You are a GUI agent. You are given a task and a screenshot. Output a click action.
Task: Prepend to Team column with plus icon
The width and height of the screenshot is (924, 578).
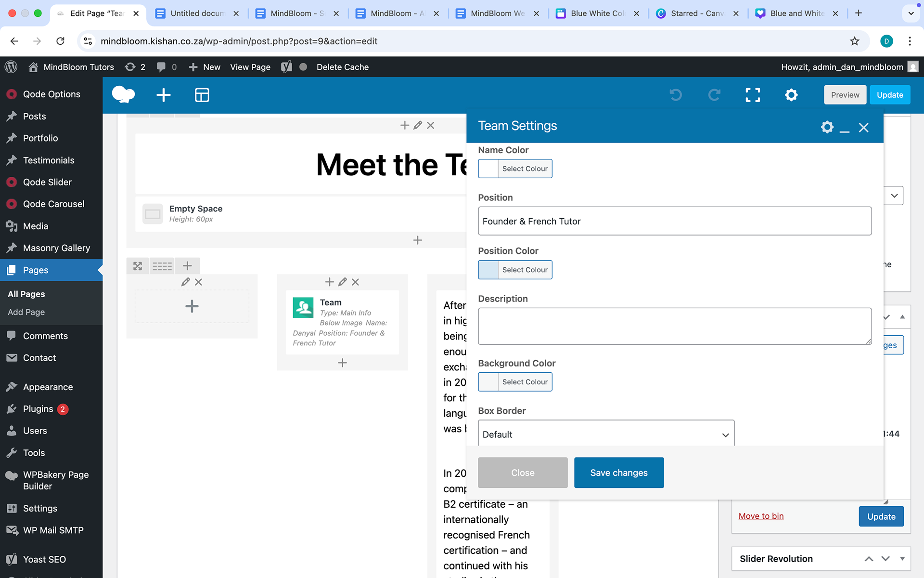click(330, 282)
